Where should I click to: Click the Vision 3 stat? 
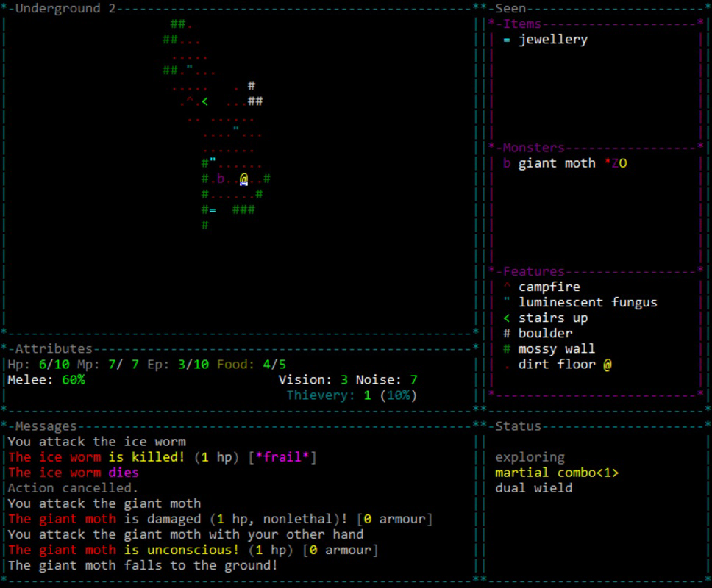pyautogui.click(x=313, y=380)
